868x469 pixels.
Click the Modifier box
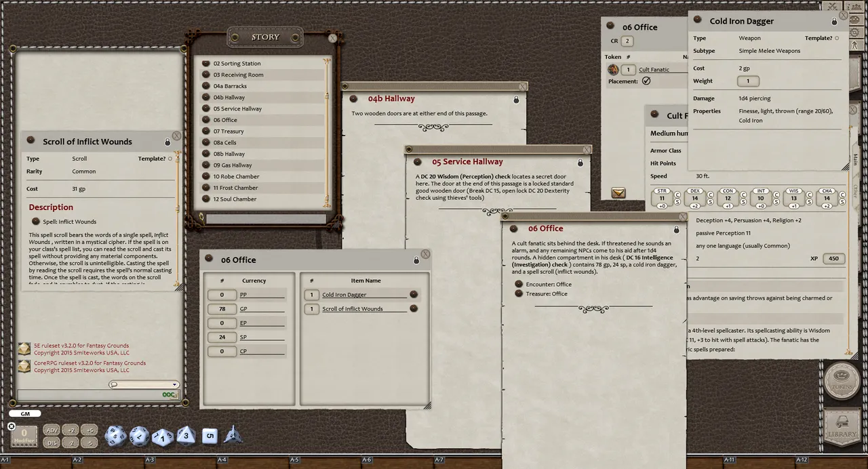(x=24, y=436)
